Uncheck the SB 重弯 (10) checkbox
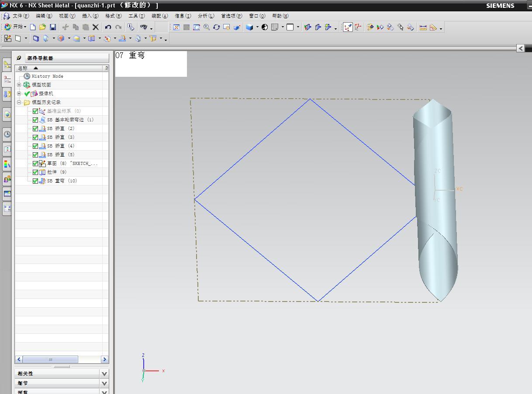This screenshot has width=532, height=394. [35, 181]
